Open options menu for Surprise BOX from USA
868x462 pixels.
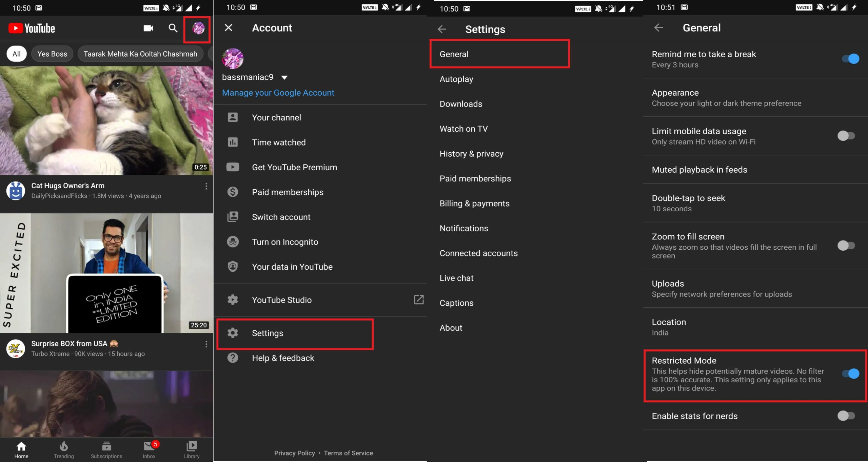[206, 344]
